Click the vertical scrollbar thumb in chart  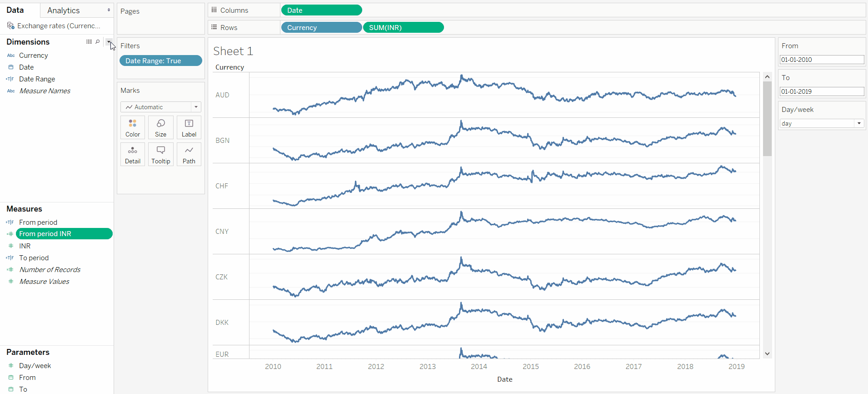768,119
